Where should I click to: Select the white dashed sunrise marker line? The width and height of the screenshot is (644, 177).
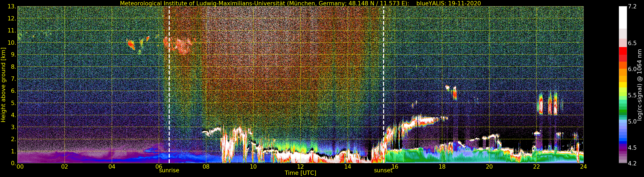(169, 85)
